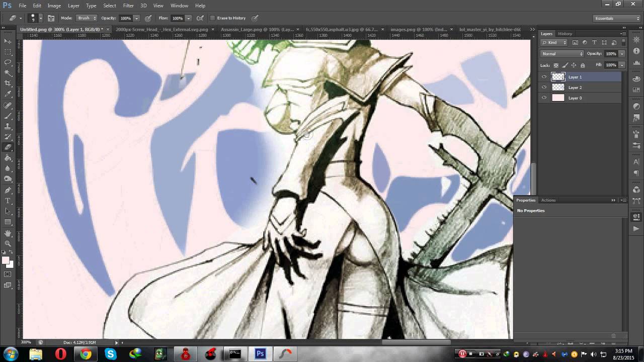Select the Crop tool
The image size is (644, 362).
pos(8,83)
